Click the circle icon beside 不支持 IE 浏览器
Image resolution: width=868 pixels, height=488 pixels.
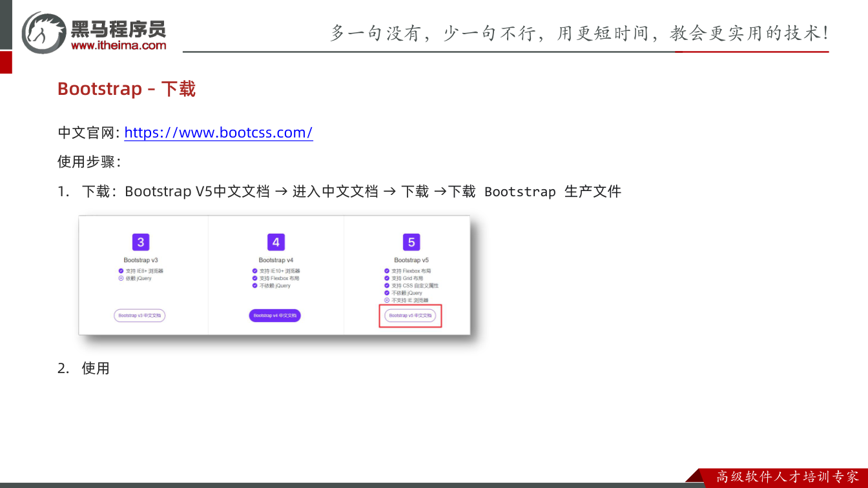387,300
